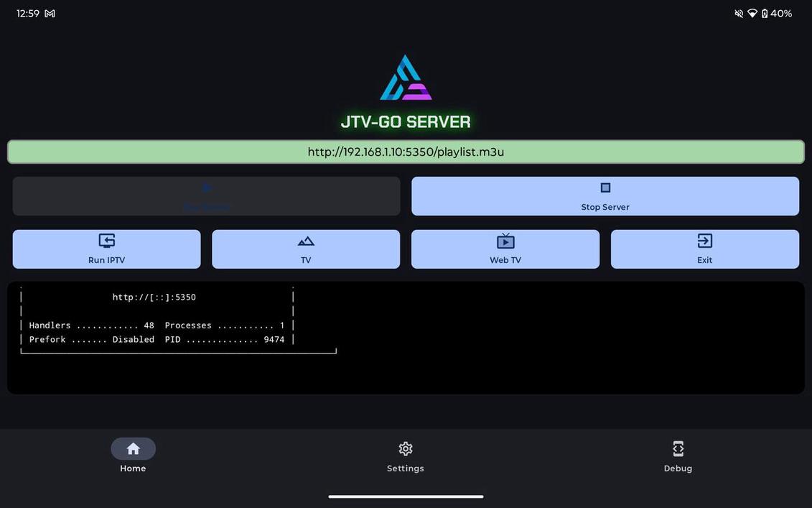Select the playlist.m3u URL bar

[406, 152]
